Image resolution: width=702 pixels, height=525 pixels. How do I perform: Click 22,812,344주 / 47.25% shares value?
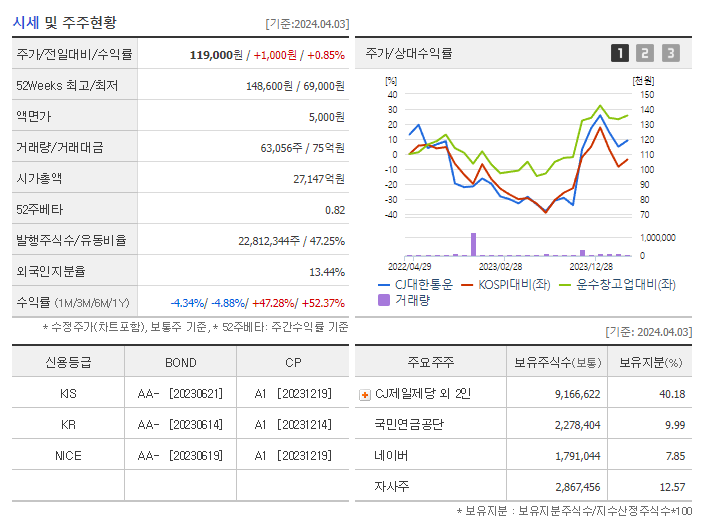(x=291, y=241)
